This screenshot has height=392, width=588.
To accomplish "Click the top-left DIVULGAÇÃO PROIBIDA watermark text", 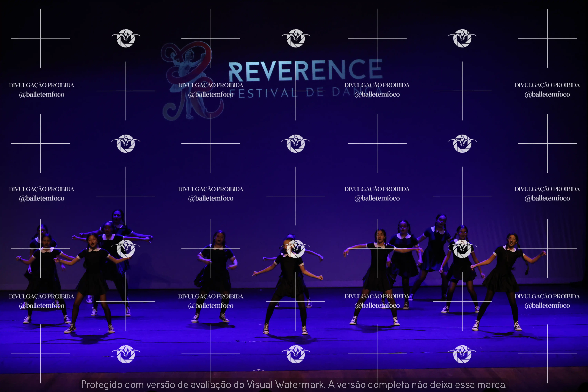I will click(x=41, y=85).
